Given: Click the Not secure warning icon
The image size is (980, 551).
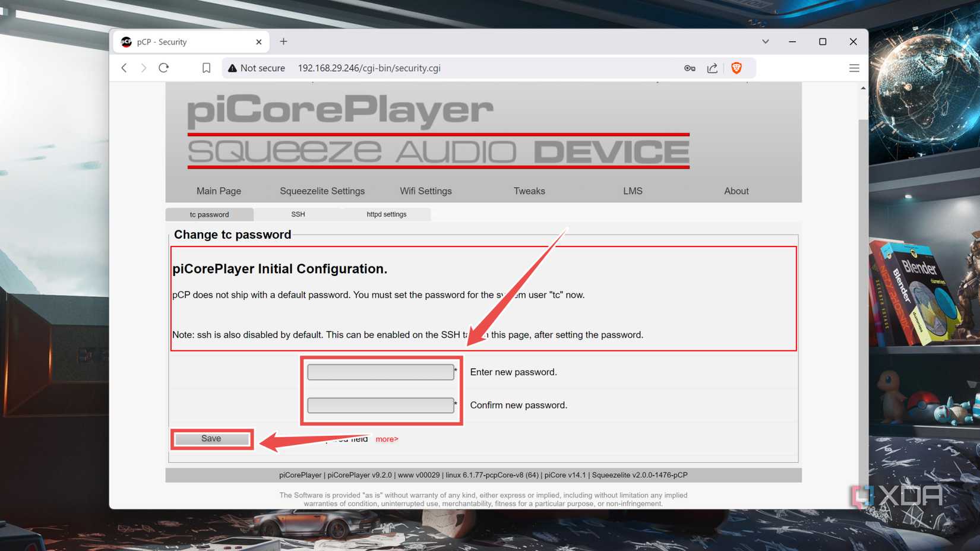Looking at the screenshot, I should point(232,68).
